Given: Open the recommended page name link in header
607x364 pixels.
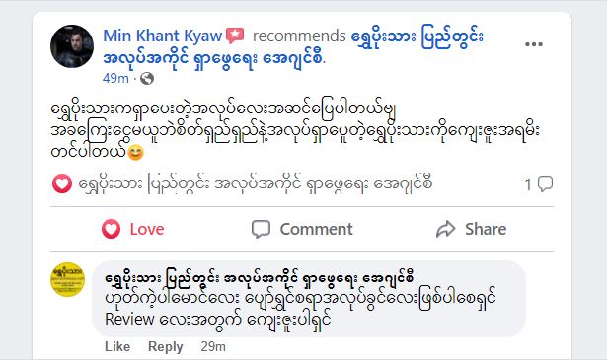Looking at the screenshot, I should click(x=293, y=47).
